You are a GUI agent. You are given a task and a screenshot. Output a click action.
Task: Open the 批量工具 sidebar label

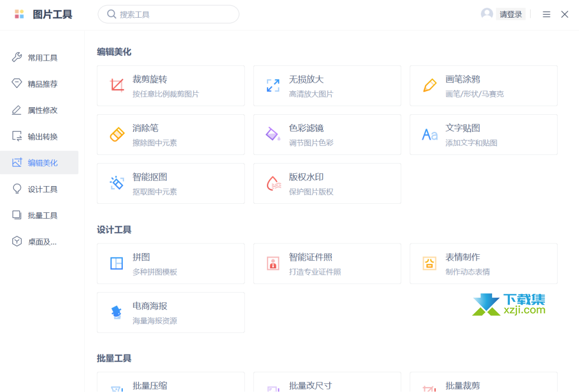click(43, 216)
